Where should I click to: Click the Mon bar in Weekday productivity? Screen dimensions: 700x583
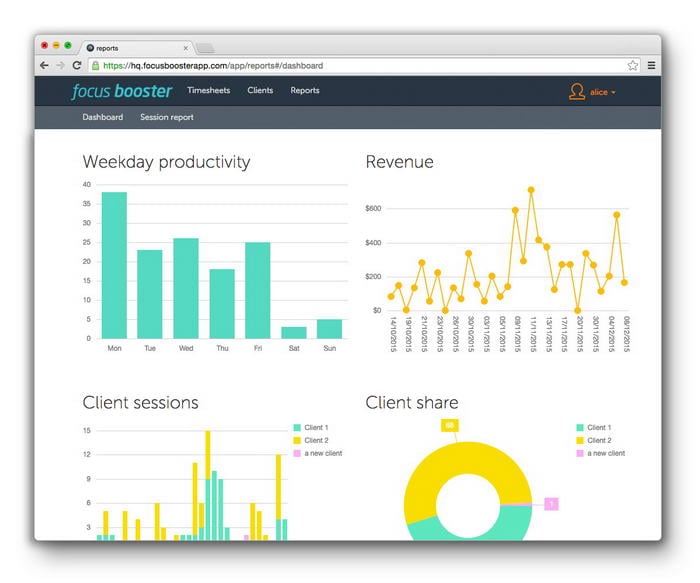(114, 265)
